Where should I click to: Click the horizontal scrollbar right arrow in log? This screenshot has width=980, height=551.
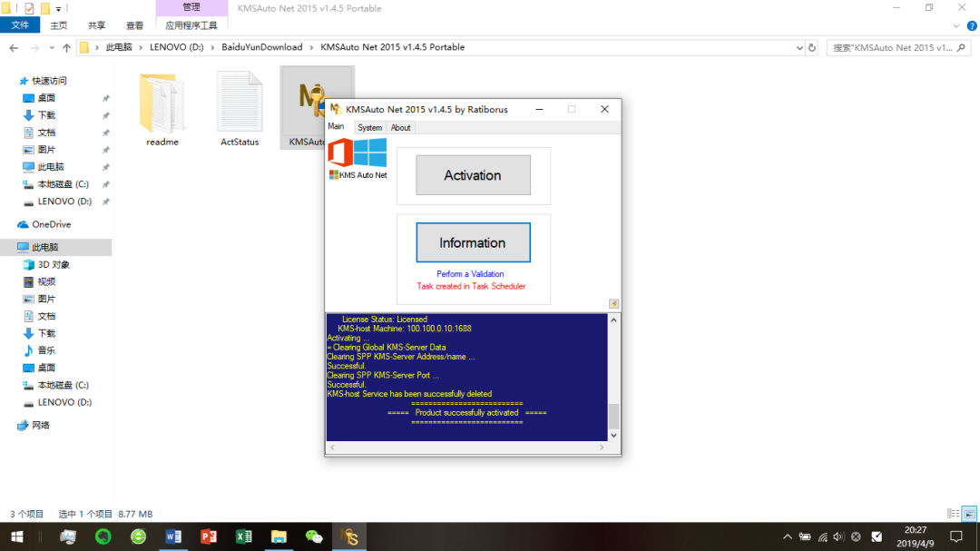point(602,448)
